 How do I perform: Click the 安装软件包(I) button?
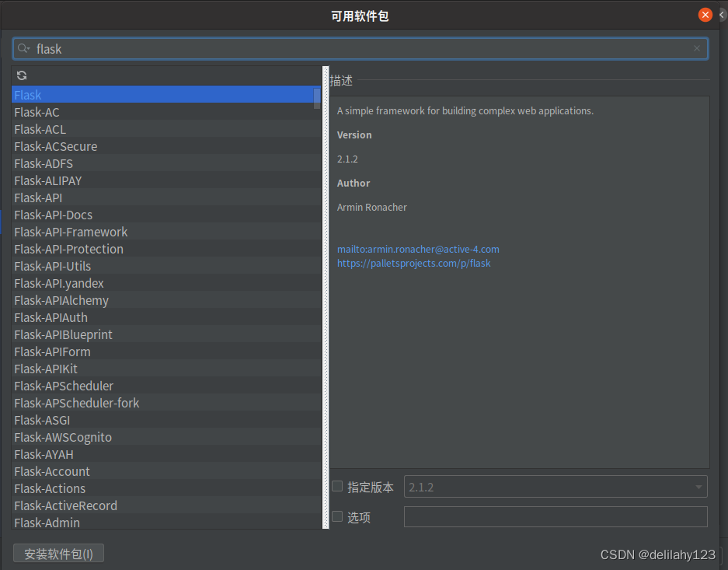click(x=58, y=553)
